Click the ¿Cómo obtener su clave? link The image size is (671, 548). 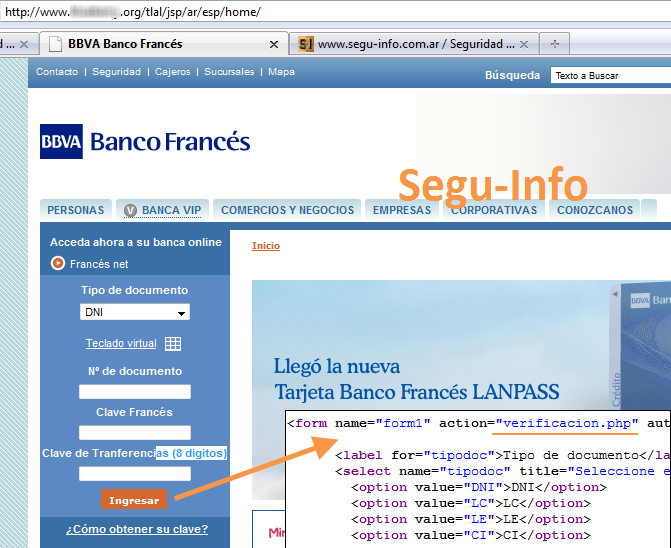[137, 529]
